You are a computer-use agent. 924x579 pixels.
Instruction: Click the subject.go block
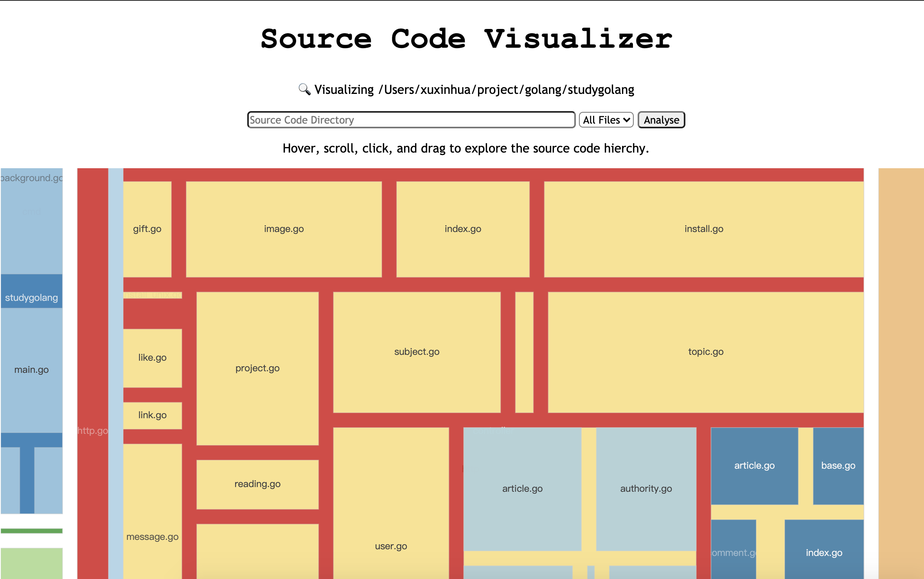417,352
